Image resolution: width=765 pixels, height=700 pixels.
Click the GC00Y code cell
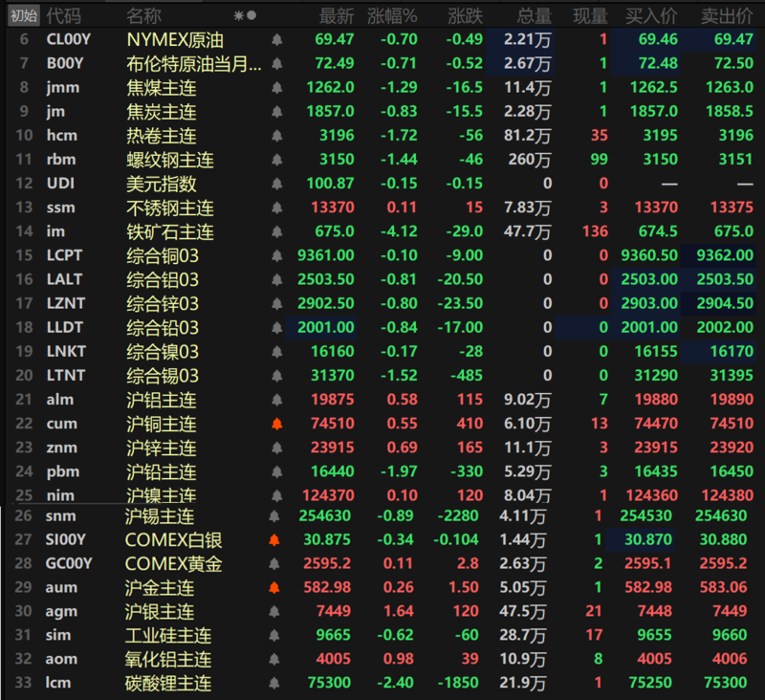(x=69, y=563)
